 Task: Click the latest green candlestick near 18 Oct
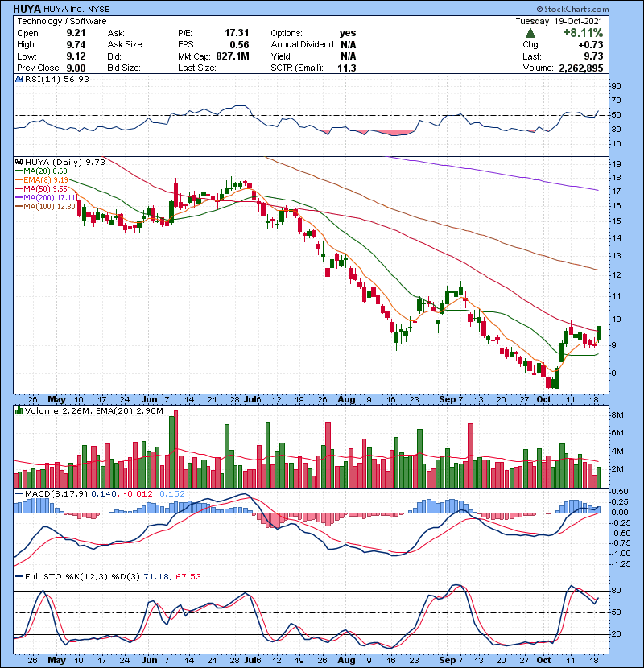598,333
